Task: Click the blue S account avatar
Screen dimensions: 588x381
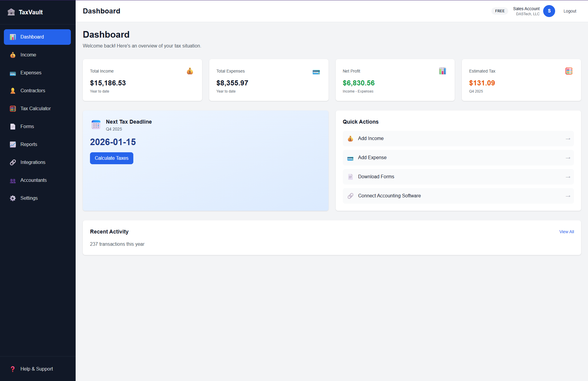Action: (549, 11)
